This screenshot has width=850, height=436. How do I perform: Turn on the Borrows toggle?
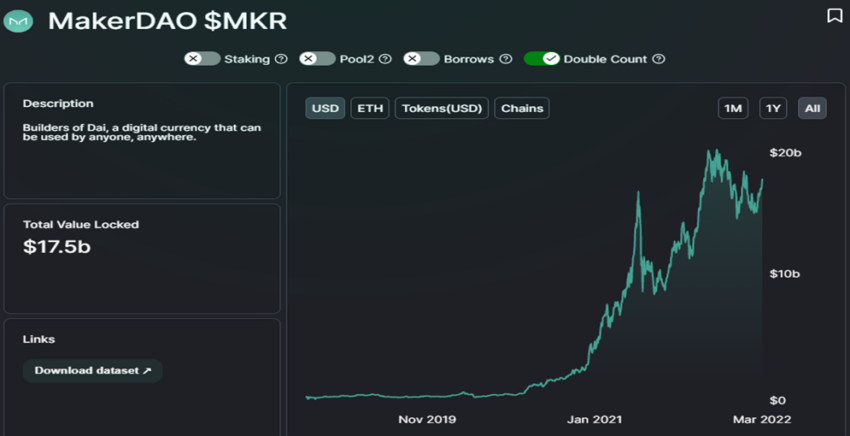pyautogui.click(x=421, y=59)
